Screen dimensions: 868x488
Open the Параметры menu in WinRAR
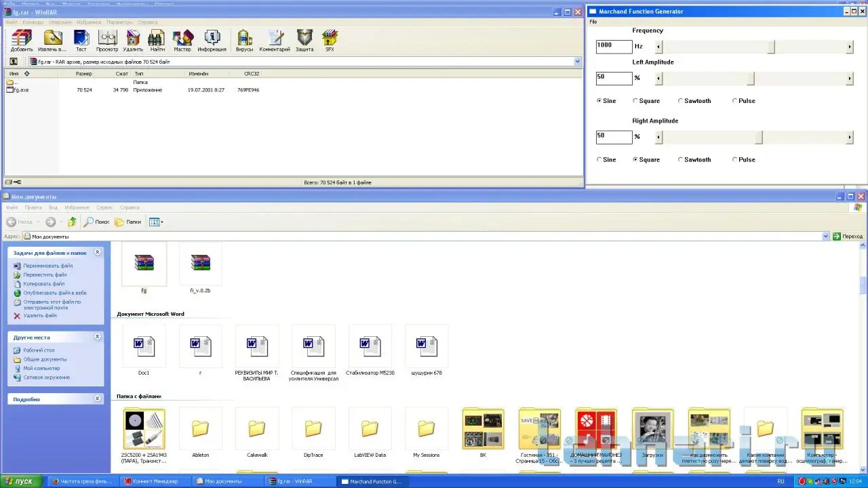coord(119,22)
